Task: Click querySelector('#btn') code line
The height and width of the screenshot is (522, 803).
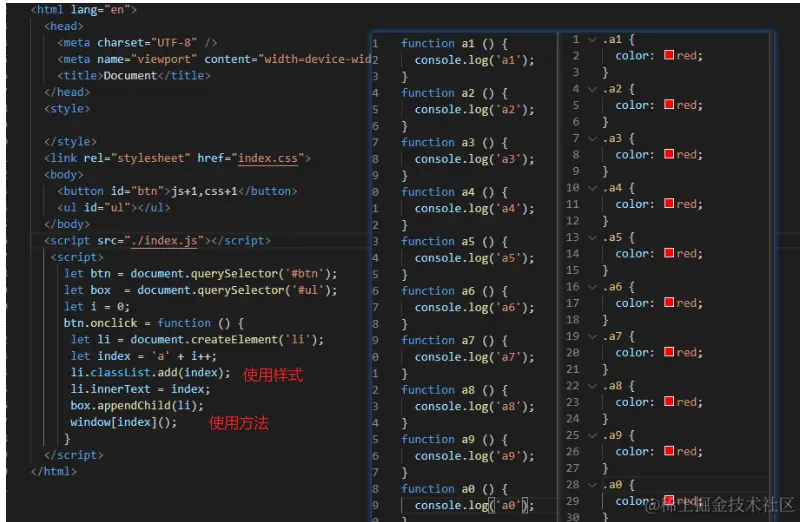Action: (200, 274)
